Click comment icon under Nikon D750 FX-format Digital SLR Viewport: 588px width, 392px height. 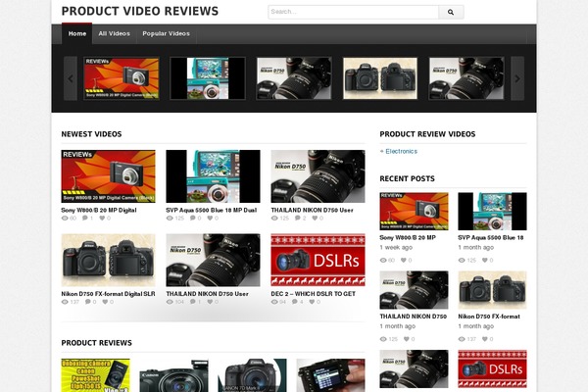(x=88, y=302)
